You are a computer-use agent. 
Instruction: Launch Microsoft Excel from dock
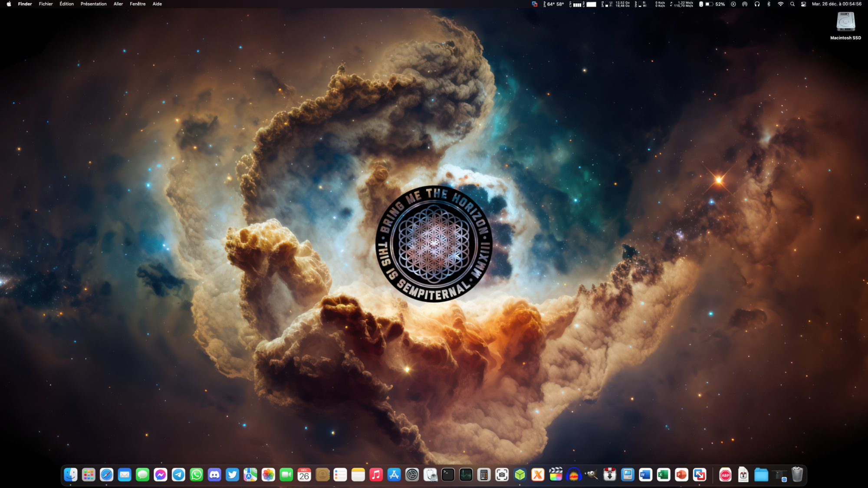(664, 475)
